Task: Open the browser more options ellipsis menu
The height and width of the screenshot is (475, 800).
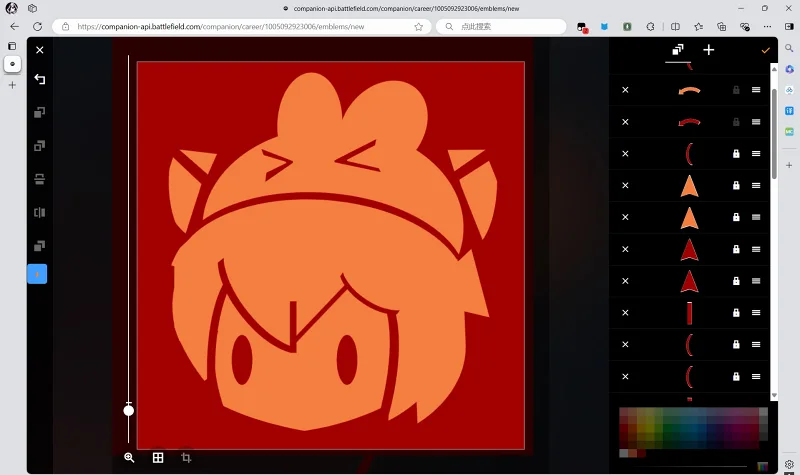Action: tap(767, 27)
